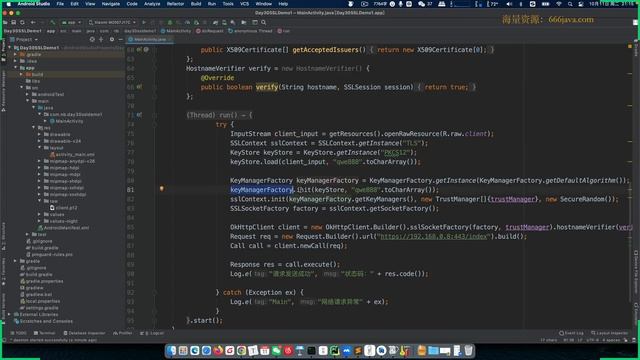
Task: Open the VCS menu
Action: 244,4
